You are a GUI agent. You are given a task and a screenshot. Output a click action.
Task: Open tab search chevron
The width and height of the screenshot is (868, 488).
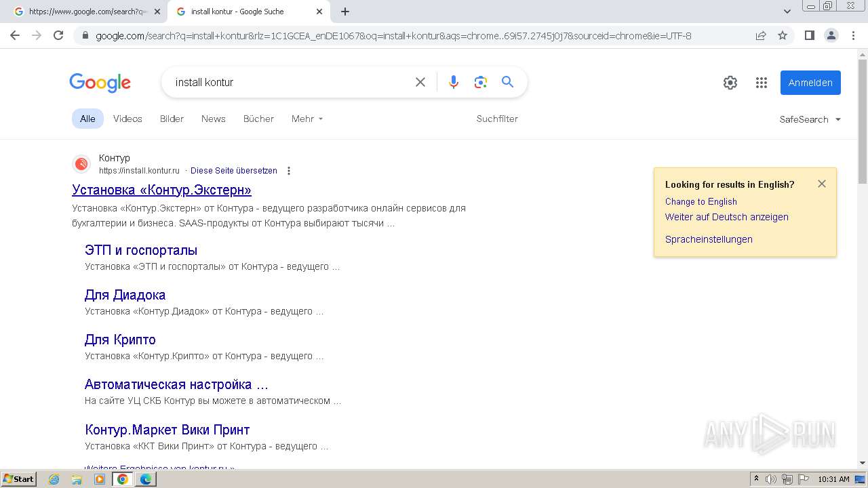point(787,12)
